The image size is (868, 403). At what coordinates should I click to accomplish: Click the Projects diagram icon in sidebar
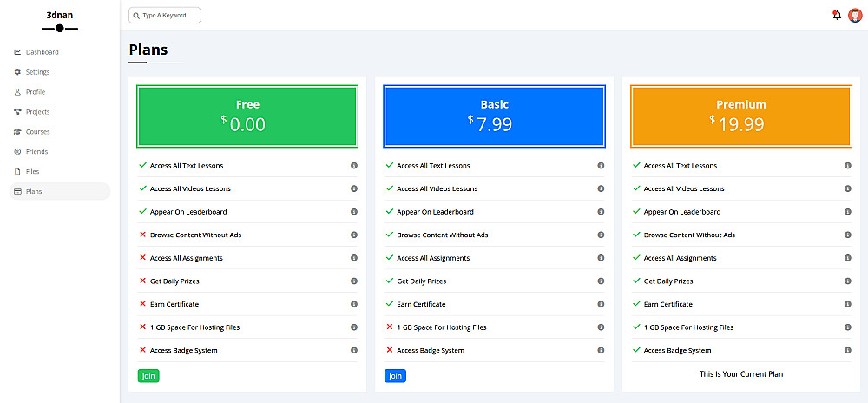[17, 112]
